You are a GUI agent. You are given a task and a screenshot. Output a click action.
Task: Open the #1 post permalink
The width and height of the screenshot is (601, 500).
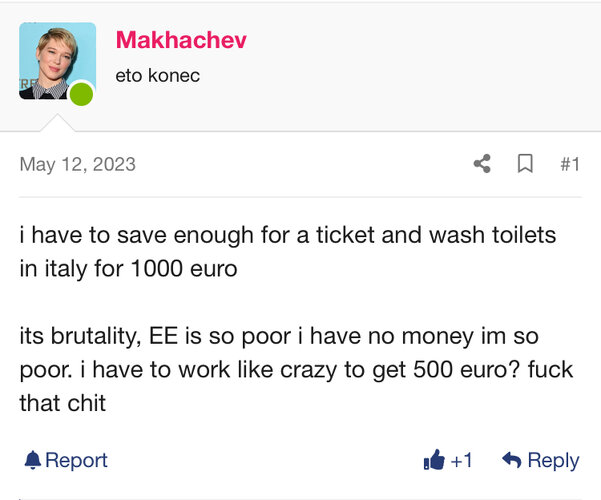569,164
